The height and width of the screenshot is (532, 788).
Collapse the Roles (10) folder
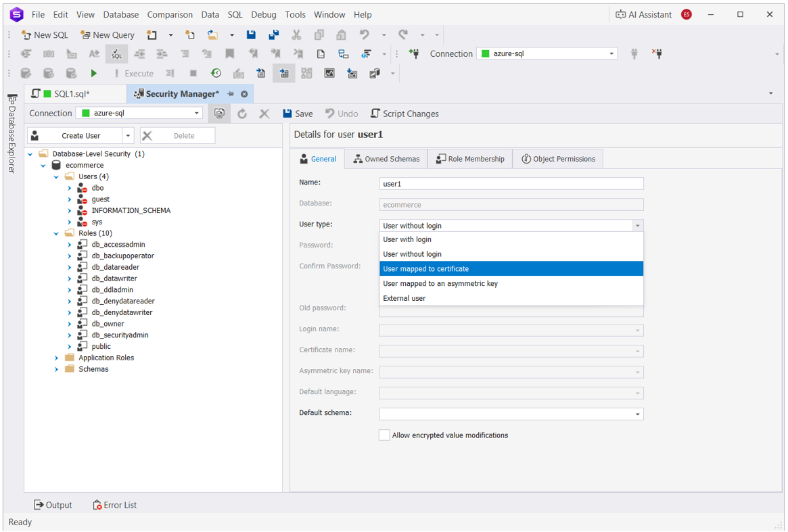point(56,234)
